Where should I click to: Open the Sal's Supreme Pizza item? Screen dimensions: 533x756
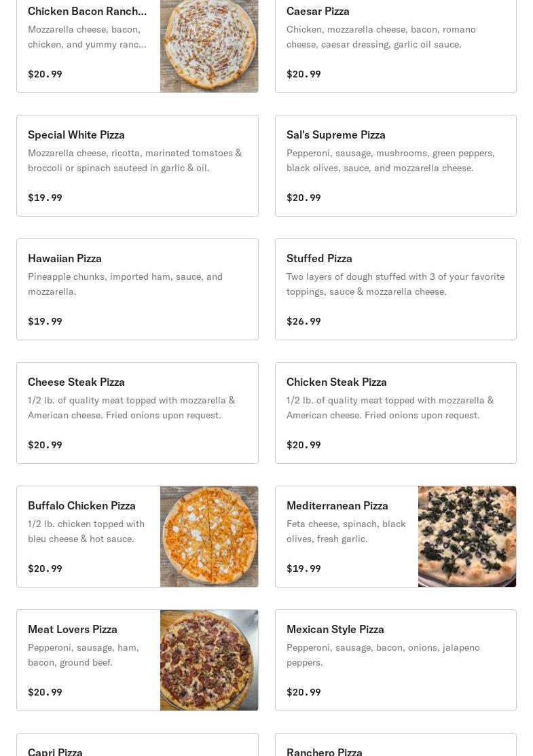pos(396,166)
